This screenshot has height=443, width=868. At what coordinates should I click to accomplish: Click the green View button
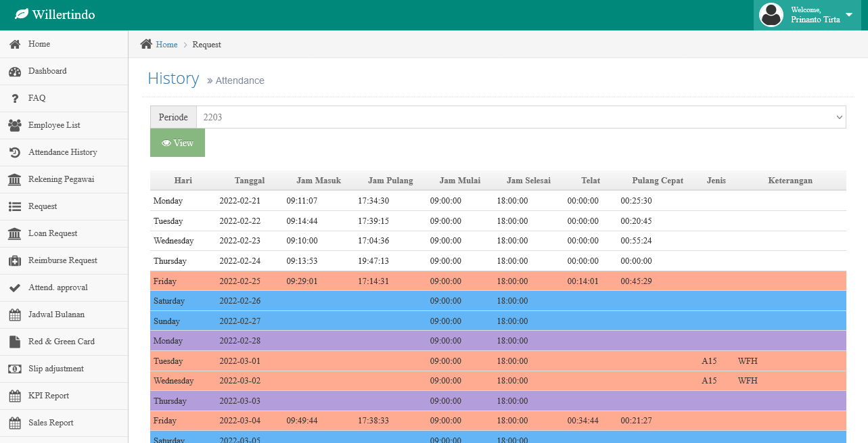click(x=177, y=143)
